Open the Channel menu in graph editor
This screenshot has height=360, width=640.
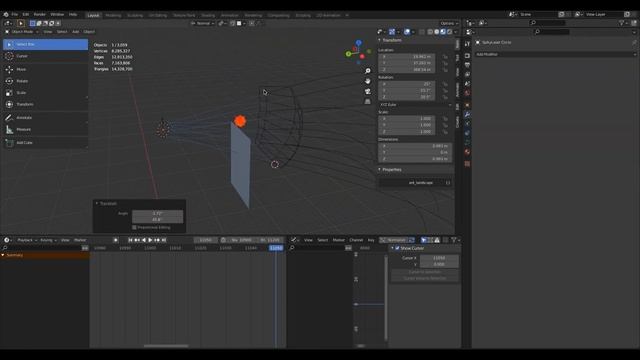tap(356, 240)
